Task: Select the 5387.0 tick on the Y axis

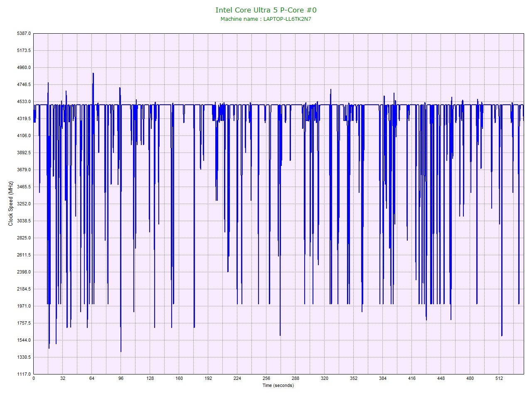Action: (23, 33)
